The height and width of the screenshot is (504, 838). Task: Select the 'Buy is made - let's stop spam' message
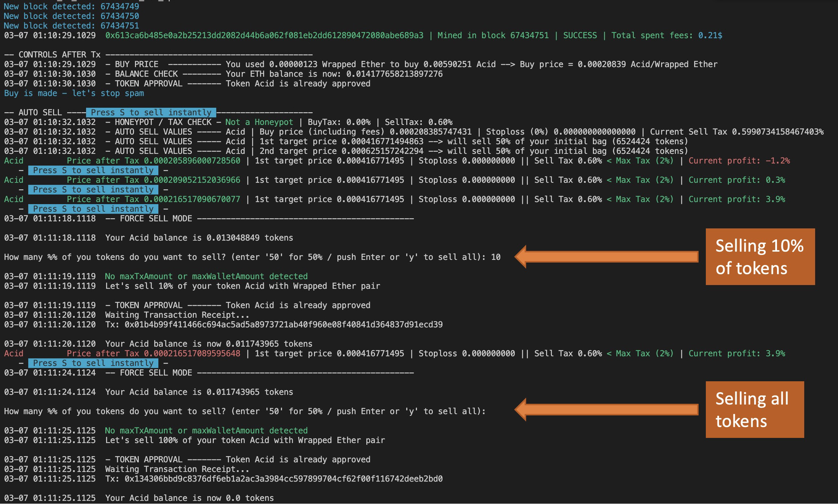pos(73,93)
